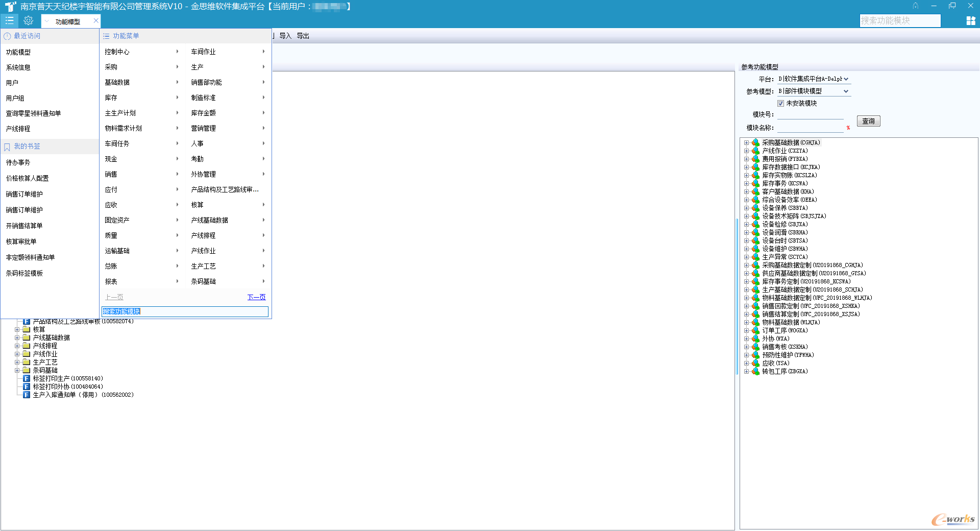Screen dimensions: 980x531
Task: Click the 搜索功能模块 field in menu popup
Action: [x=185, y=311]
